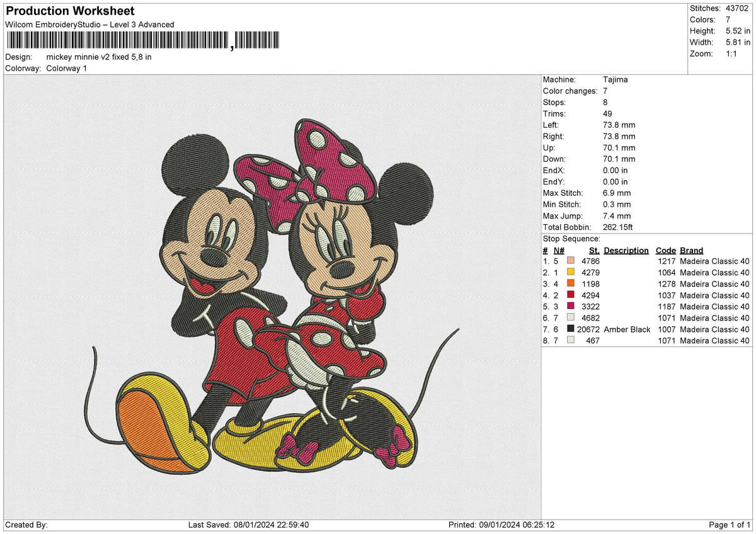Click the "N#" column header
The image size is (756, 534).
coord(559,250)
